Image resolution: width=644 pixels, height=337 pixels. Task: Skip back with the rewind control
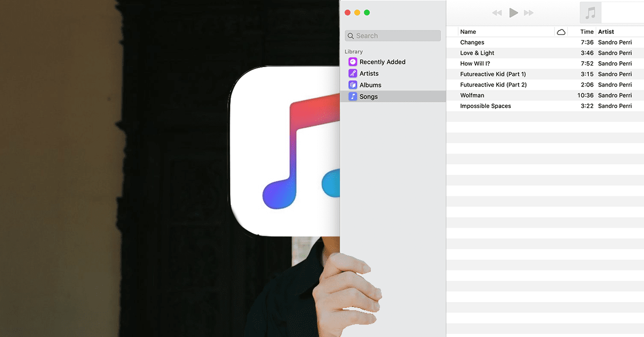coord(496,12)
